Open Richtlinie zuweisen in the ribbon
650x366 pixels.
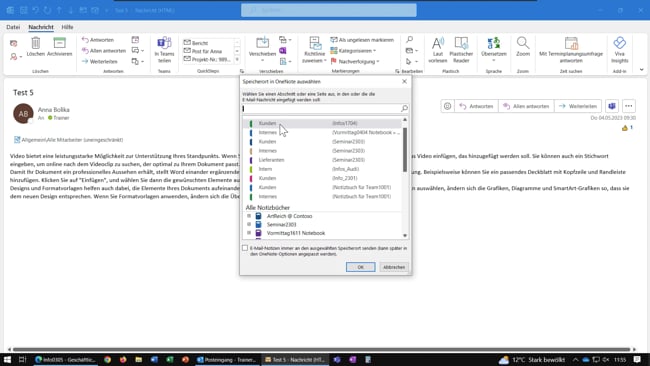tap(314, 49)
